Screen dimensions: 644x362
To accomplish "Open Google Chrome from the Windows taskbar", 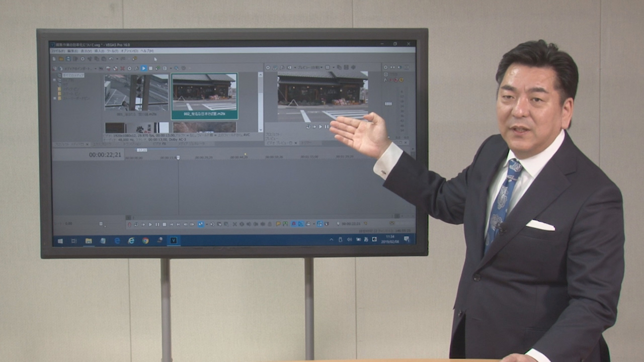I will (x=145, y=240).
